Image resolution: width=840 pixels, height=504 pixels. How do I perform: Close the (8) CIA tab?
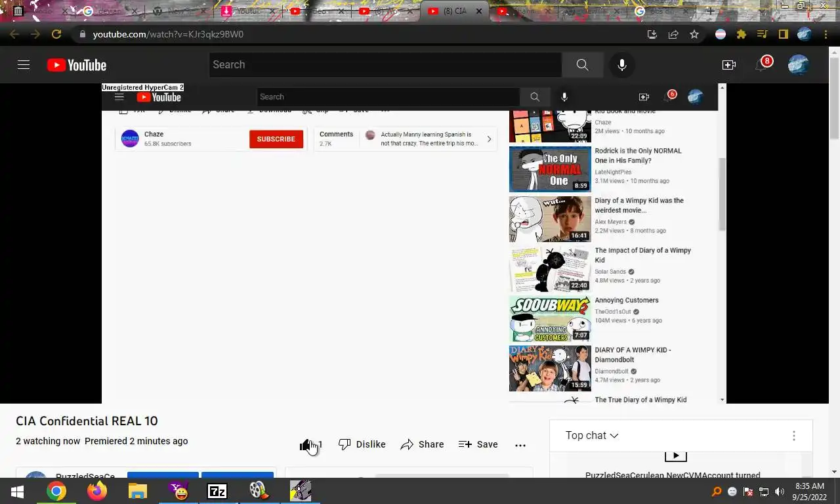(x=479, y=11)
